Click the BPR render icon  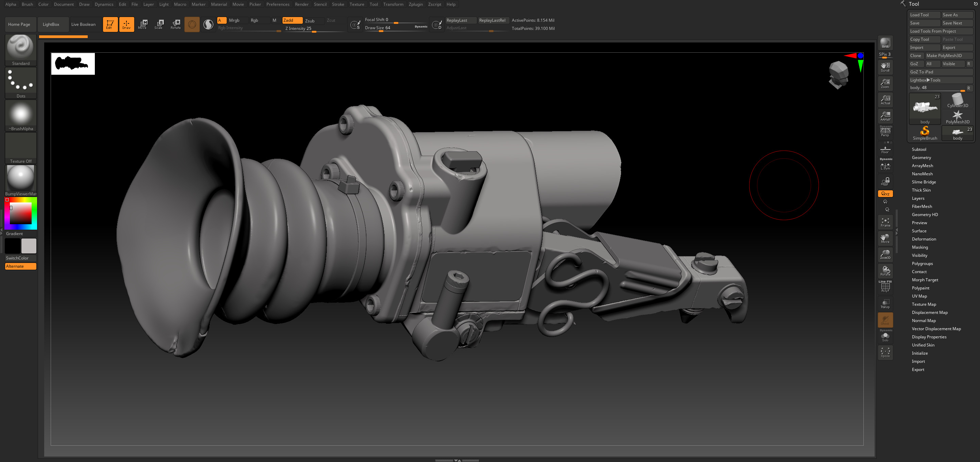pyautogui.click(x=885, y=43)
